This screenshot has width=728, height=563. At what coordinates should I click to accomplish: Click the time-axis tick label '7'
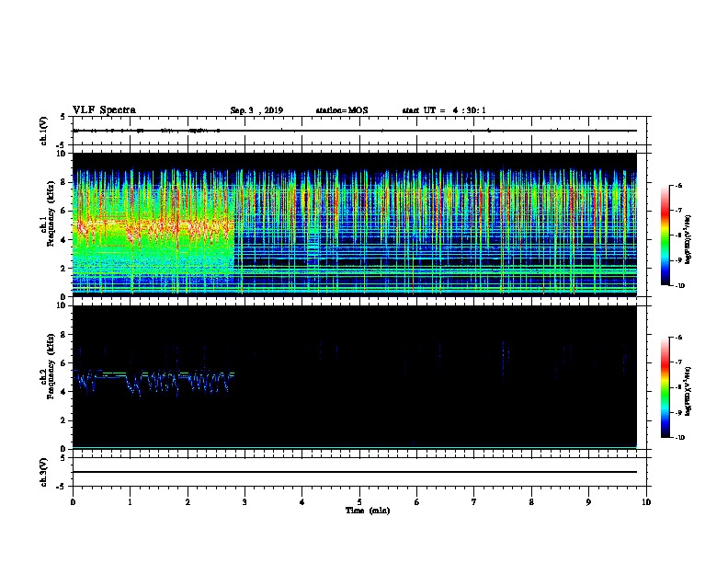click(x=474, y=502)
